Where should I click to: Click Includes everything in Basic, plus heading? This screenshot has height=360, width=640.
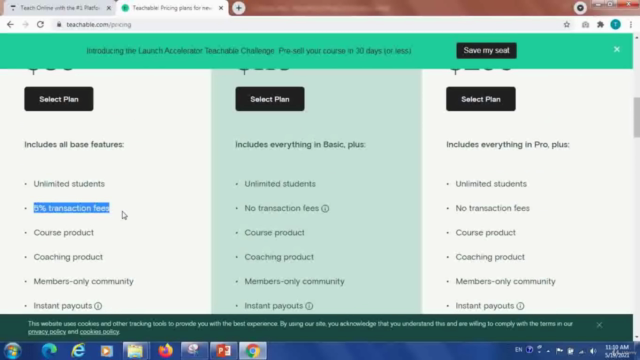click(x=300, y=144)
